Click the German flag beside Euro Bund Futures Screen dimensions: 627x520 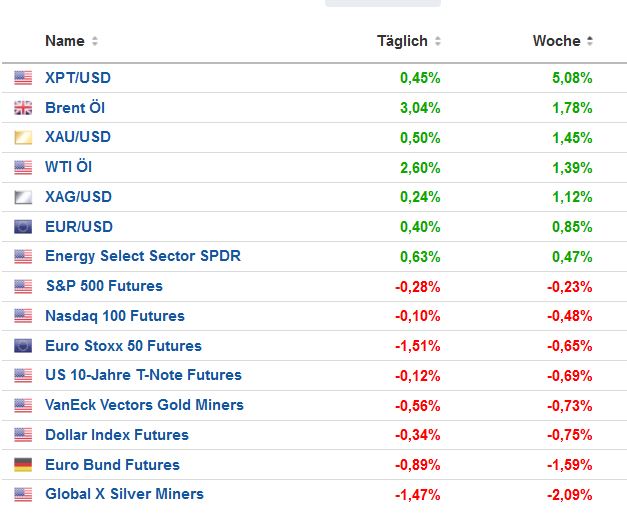pos(23,465)
